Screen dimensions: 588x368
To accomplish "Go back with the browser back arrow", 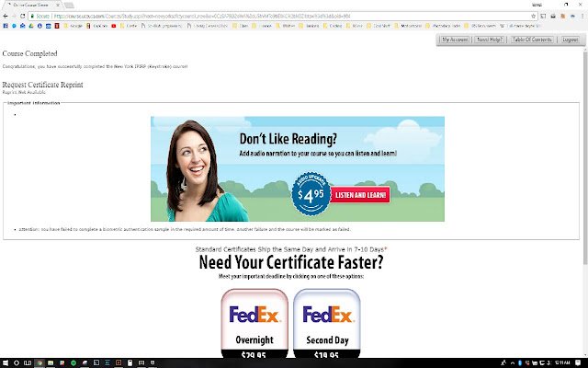I will point(6,17).
